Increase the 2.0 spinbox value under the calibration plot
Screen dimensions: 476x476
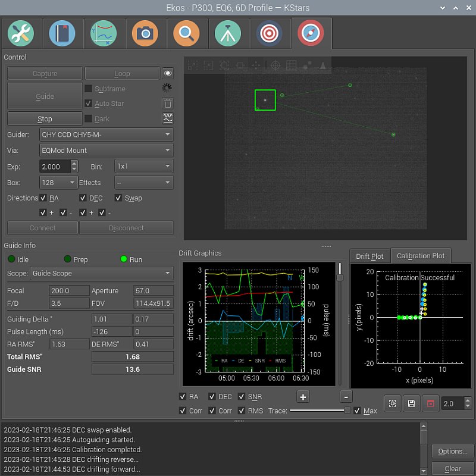[468, 400]
